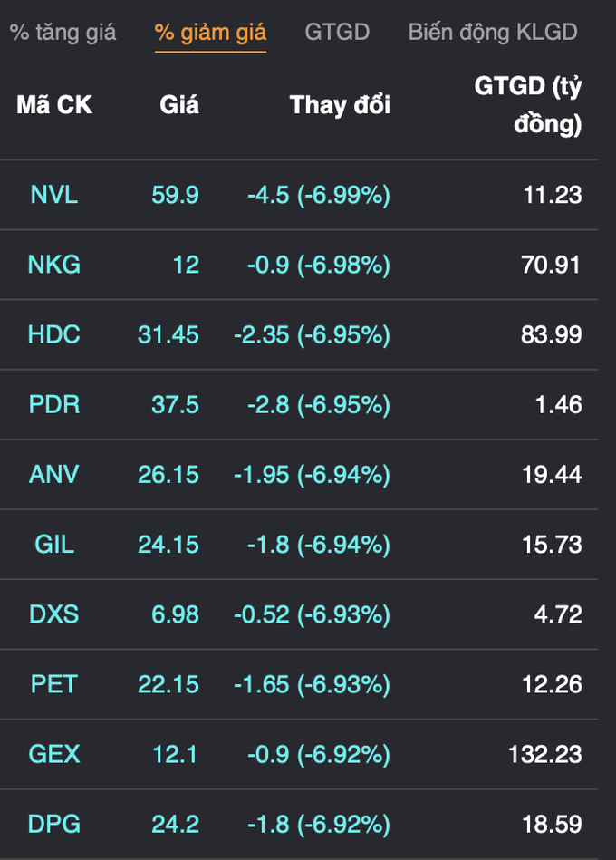Select the DXS stock symbol
The width and height of the screenshot is (616, 860).
54,614
